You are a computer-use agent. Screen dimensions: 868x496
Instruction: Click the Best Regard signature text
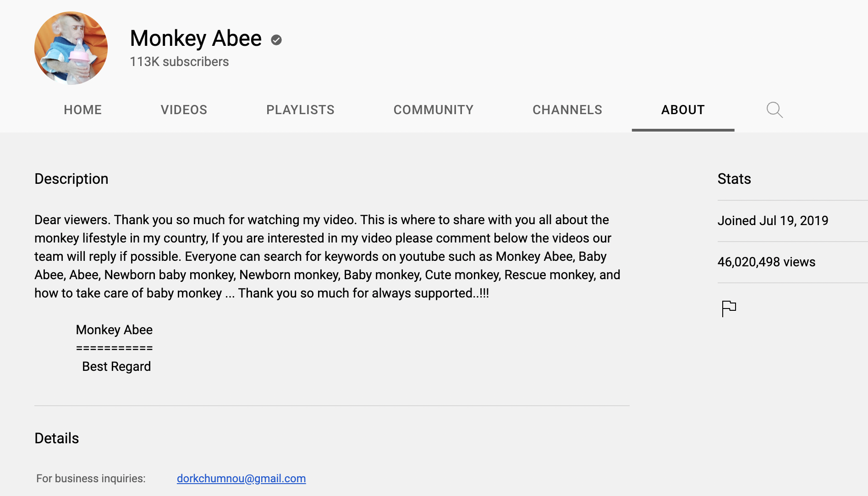116,367
